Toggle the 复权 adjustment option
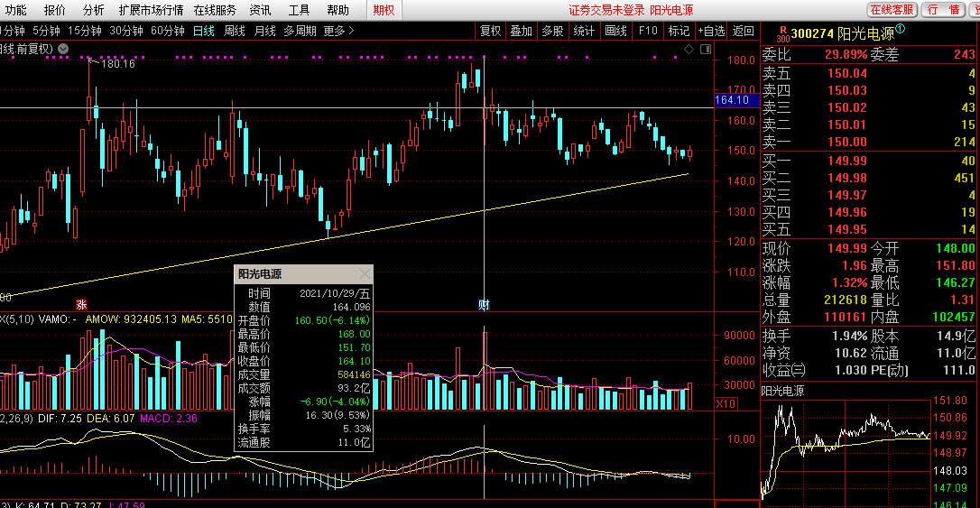 coord(490,31)
